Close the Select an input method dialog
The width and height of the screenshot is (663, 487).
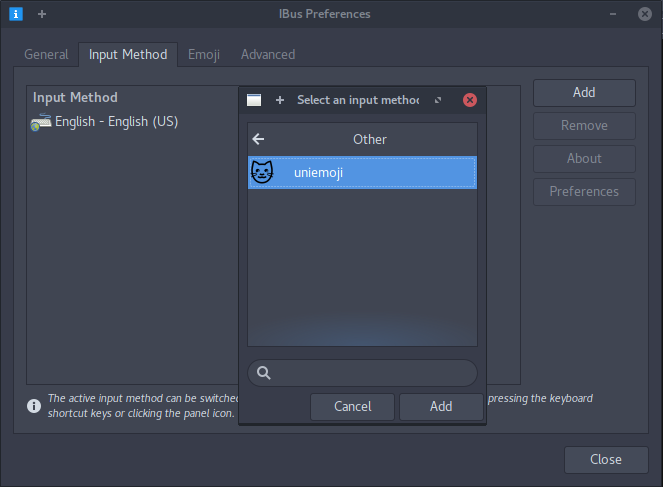click(470, 100)
